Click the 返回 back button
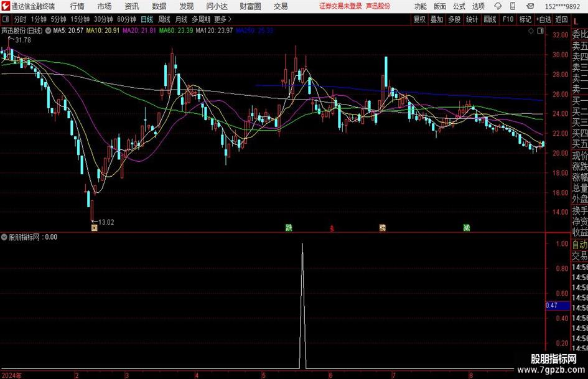Screen dimensions: 588x379 (561, 19)
